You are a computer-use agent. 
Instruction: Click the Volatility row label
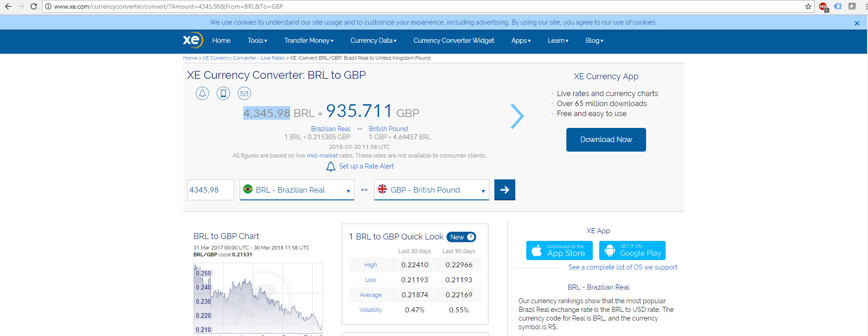pyautogui.click(x=370, y=310)
